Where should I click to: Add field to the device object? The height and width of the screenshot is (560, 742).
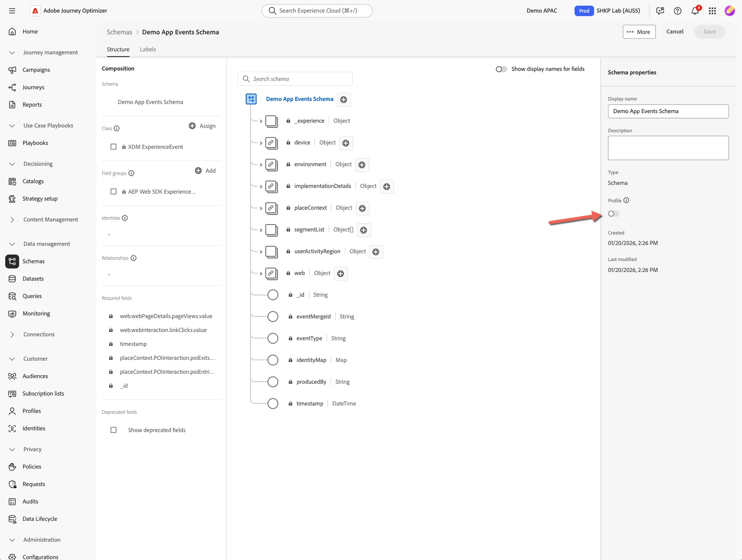point(346,143)
